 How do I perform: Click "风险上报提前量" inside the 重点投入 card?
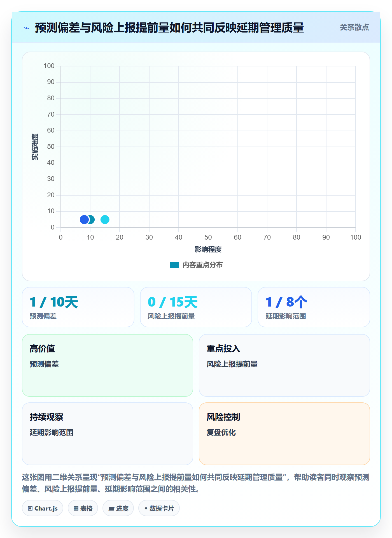(232, 364)
